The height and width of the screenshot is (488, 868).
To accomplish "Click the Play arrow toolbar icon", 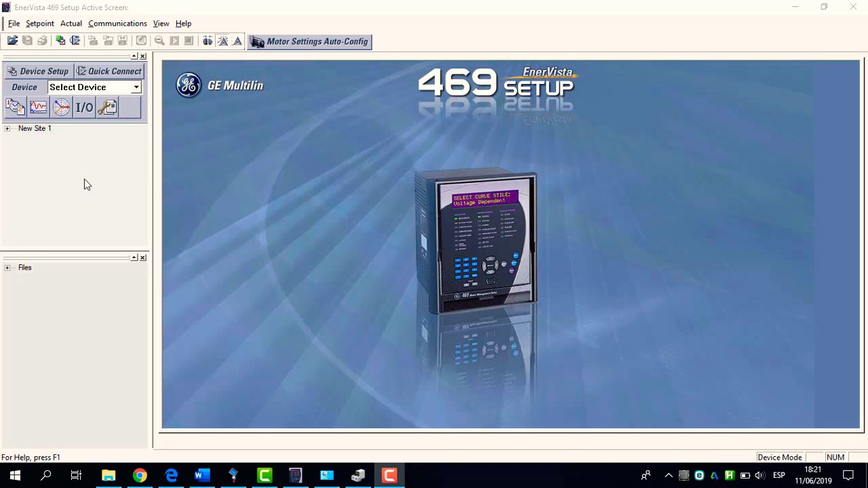I will point(174,41).
